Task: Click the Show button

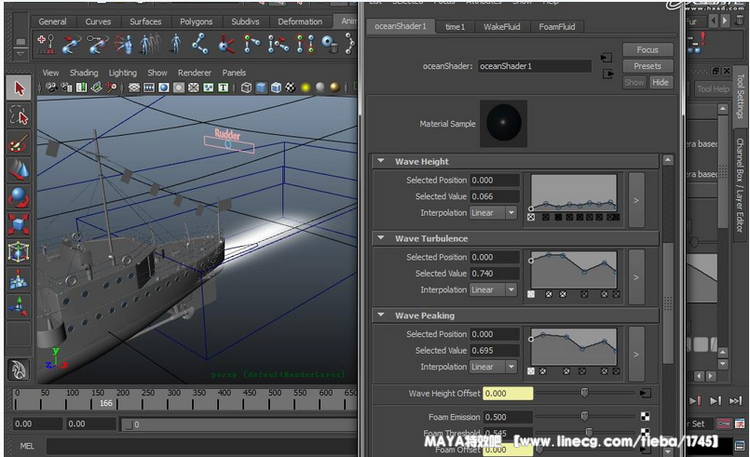Action: click(x=634, y=82)
